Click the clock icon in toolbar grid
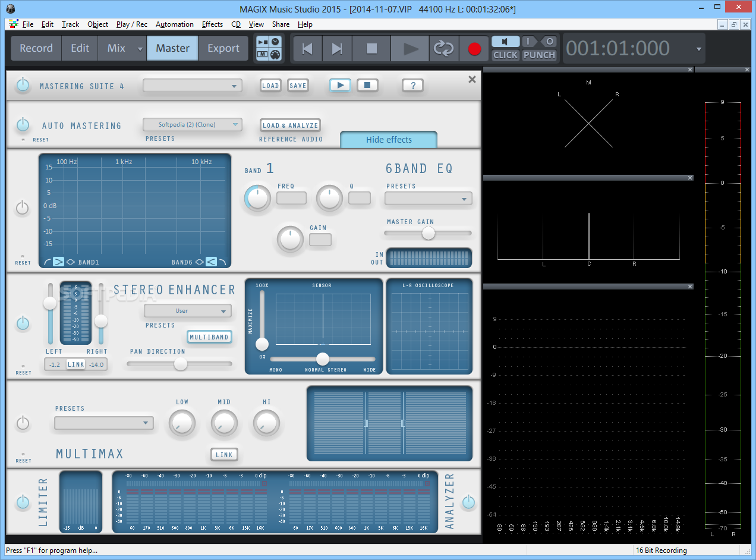This screenshot has height=560, width=756. [275, 42]
